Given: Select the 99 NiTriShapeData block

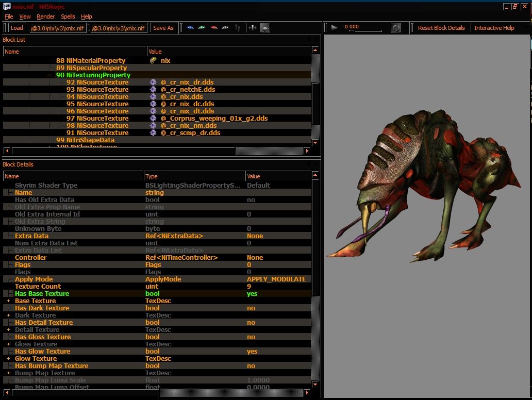Looking at the screenshot, I should tap(85, 140).
